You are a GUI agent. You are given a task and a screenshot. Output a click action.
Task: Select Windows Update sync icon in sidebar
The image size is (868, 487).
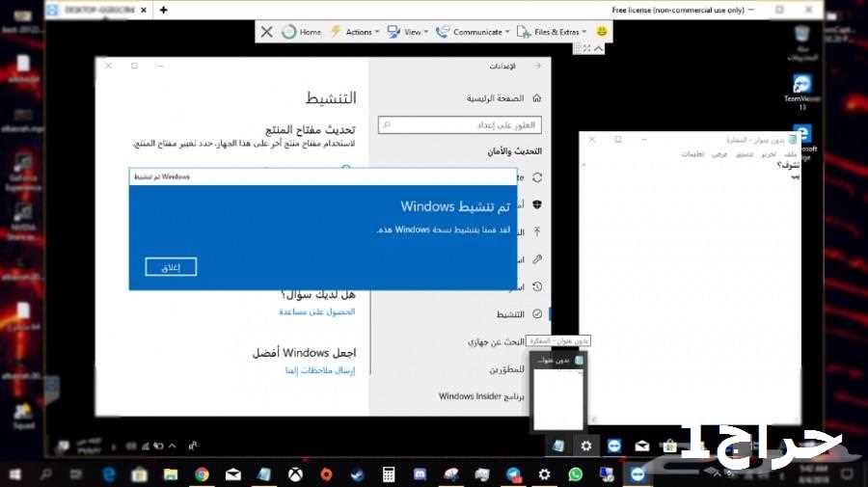pos(537,177)
